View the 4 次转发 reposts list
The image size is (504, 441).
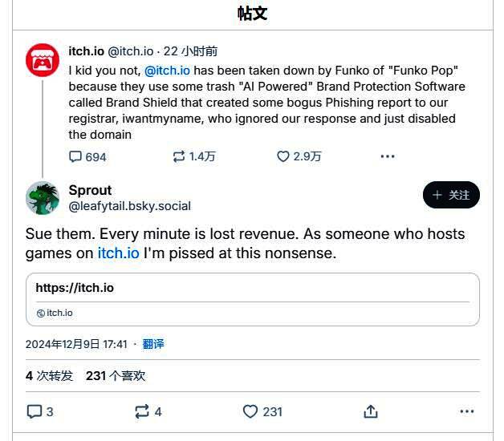click(49, 375)
